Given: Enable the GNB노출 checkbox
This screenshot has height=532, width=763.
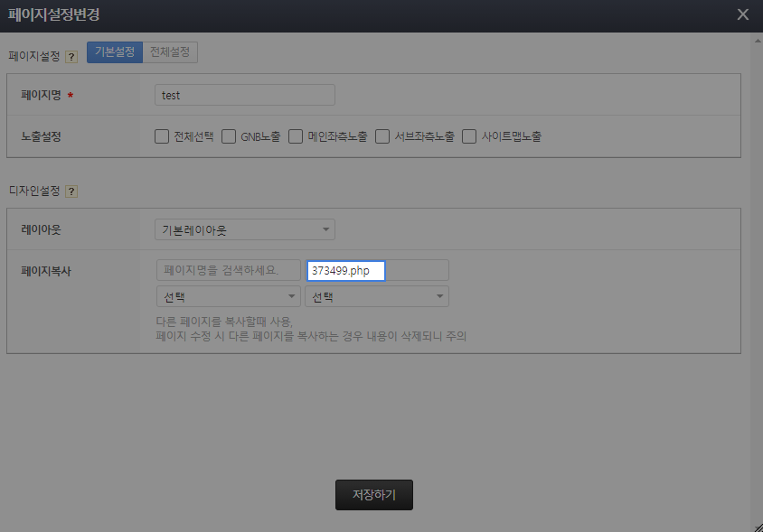Looking at the screenshot, I should point(229,137).
